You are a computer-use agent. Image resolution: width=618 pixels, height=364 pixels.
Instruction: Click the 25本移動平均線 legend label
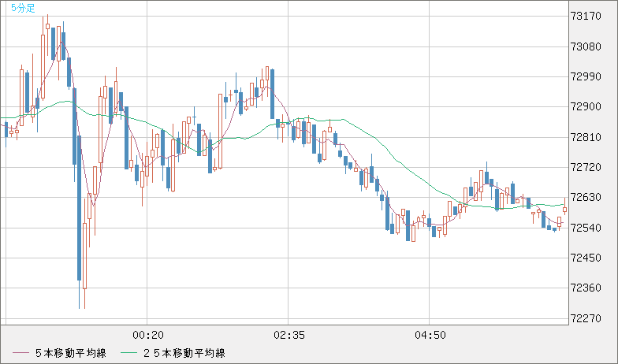click(x=184, y=353)
